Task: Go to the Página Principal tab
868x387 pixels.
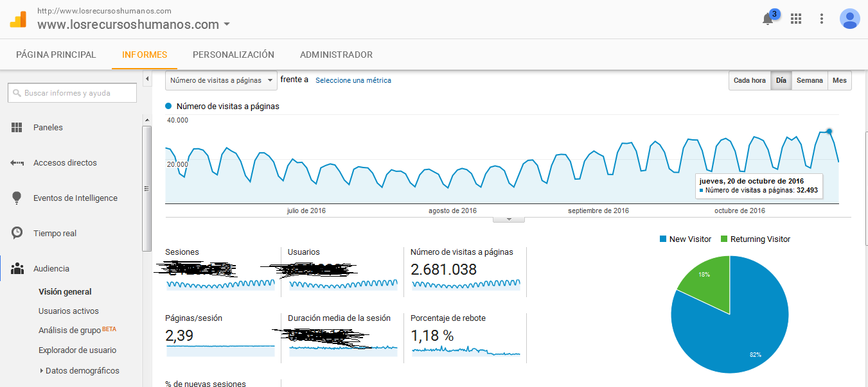Action: (x=56, y=55)
